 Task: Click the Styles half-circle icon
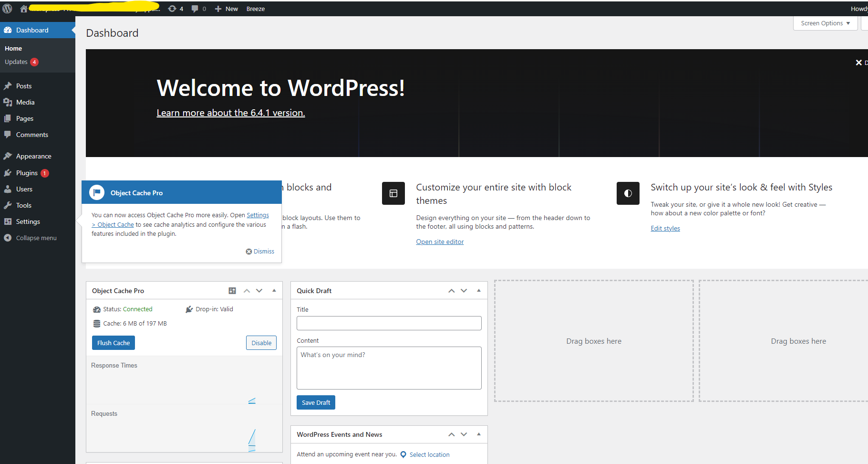point(628,193)
